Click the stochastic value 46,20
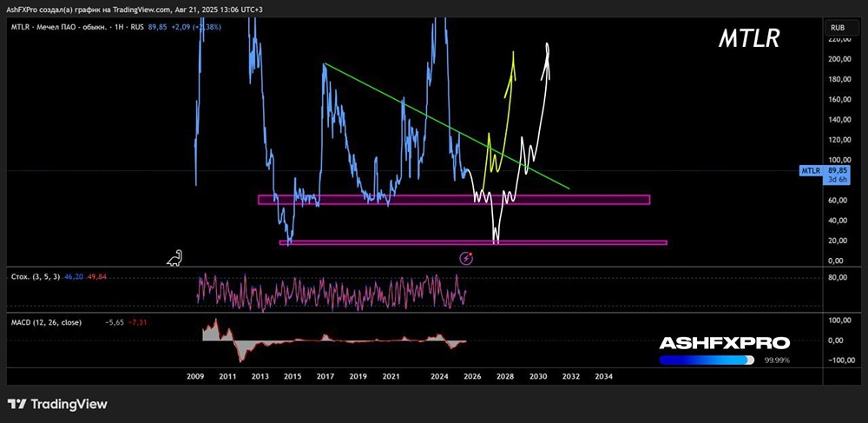 coord(73,275)
